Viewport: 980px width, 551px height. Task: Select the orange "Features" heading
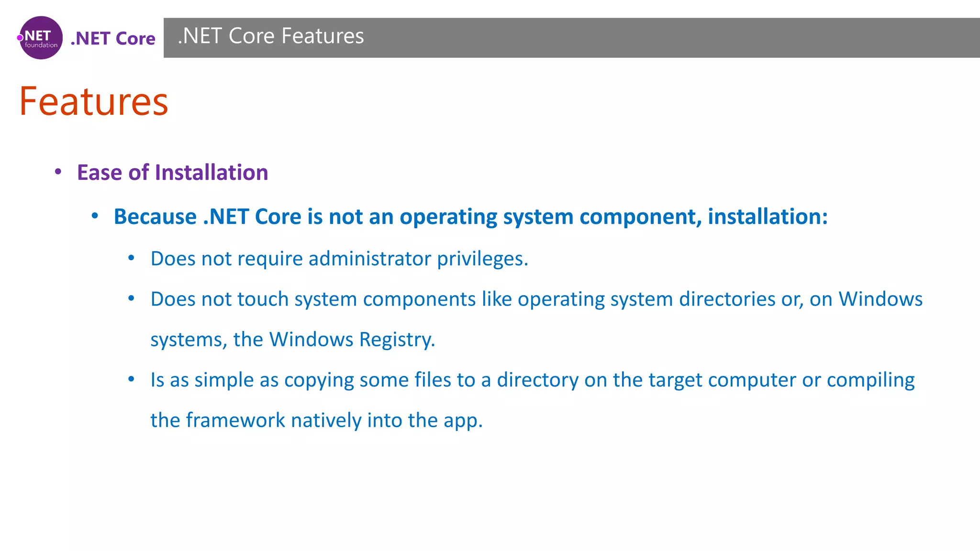(x=94, y=101)
